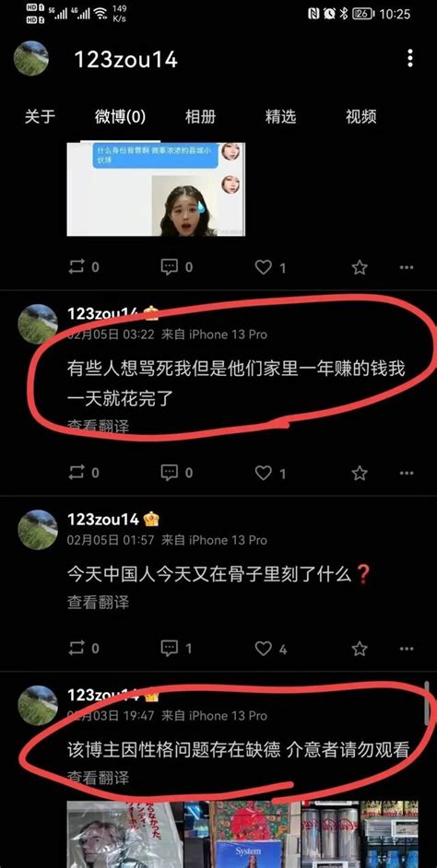
Task: Tap the profile avatar next to 123zou14 title
Action: point(31,58)
